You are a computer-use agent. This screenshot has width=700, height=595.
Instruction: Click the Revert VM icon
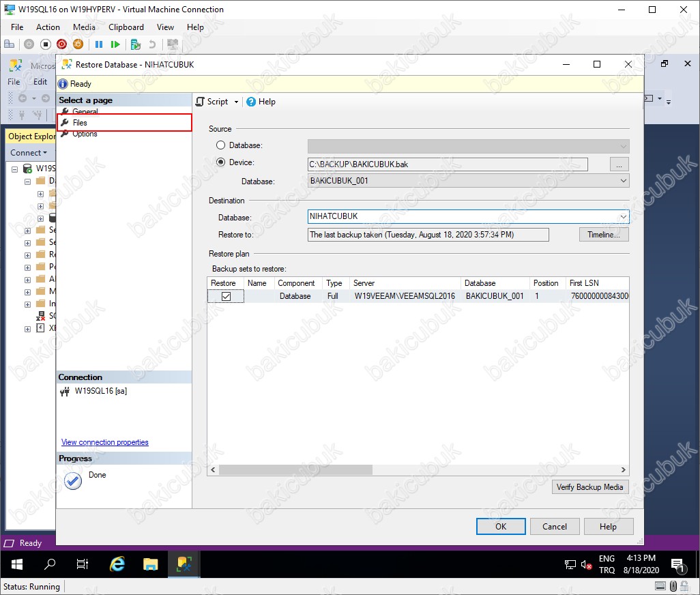152,44
